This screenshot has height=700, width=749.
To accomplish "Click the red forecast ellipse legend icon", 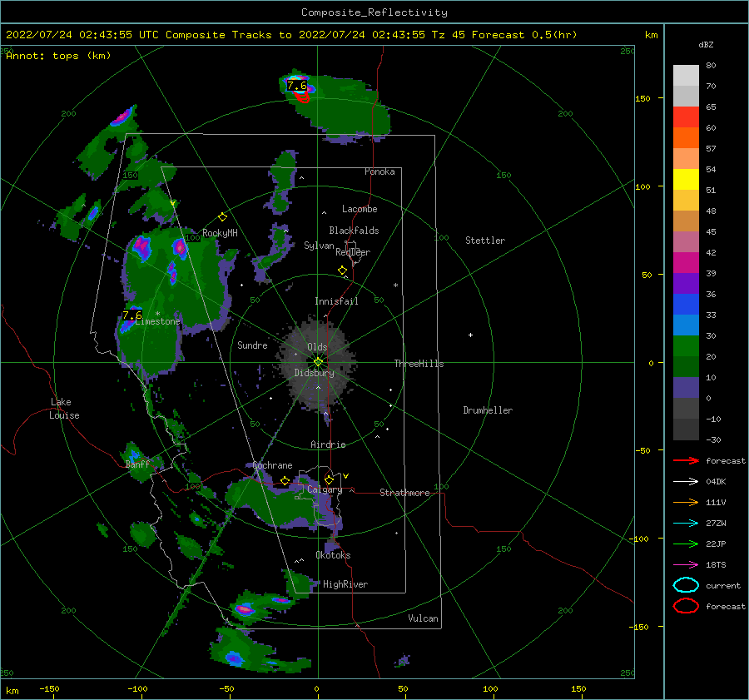I will [686, 606].
